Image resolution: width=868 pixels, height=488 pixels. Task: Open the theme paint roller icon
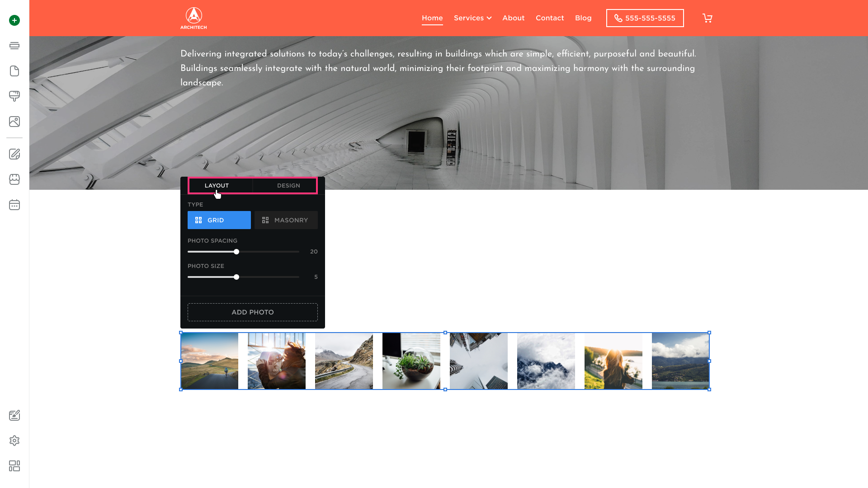point(14,96)
